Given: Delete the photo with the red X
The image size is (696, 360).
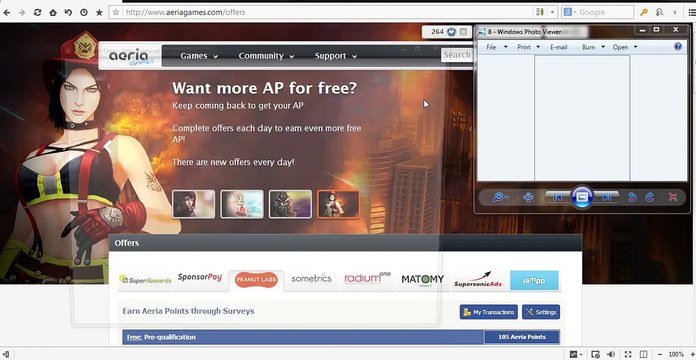Looking at the screenshot, I should [x=673, y=197].
